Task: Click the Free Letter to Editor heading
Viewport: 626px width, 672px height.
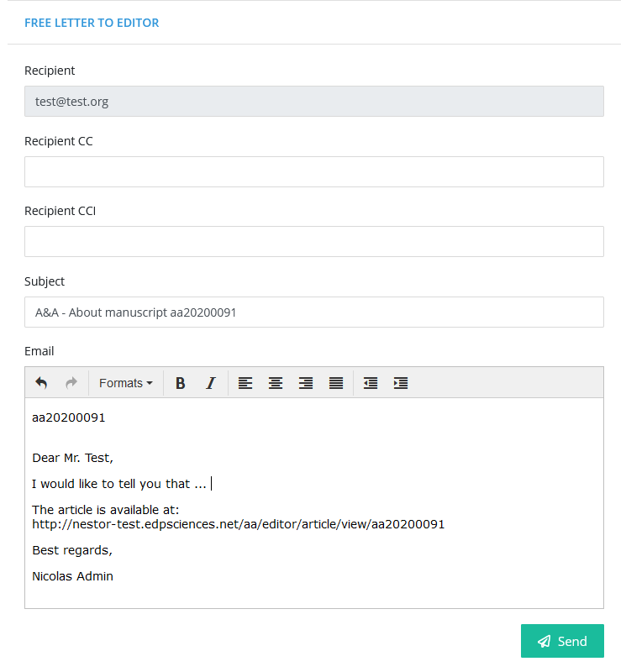Action: pos(92,23)
